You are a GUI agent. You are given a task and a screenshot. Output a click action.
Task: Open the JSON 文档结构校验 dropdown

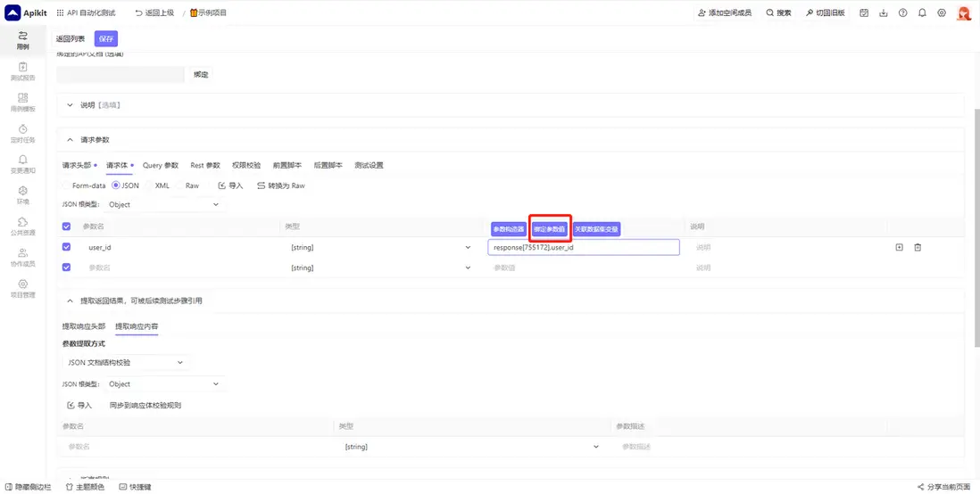coord(126,362)
